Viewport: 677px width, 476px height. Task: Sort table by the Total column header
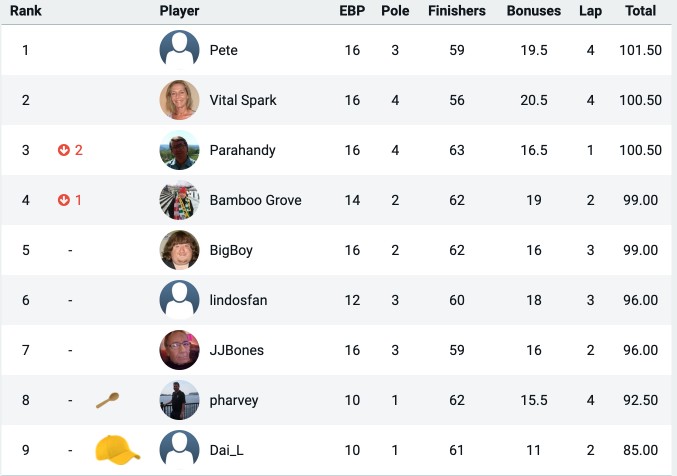tap(641, 10)
